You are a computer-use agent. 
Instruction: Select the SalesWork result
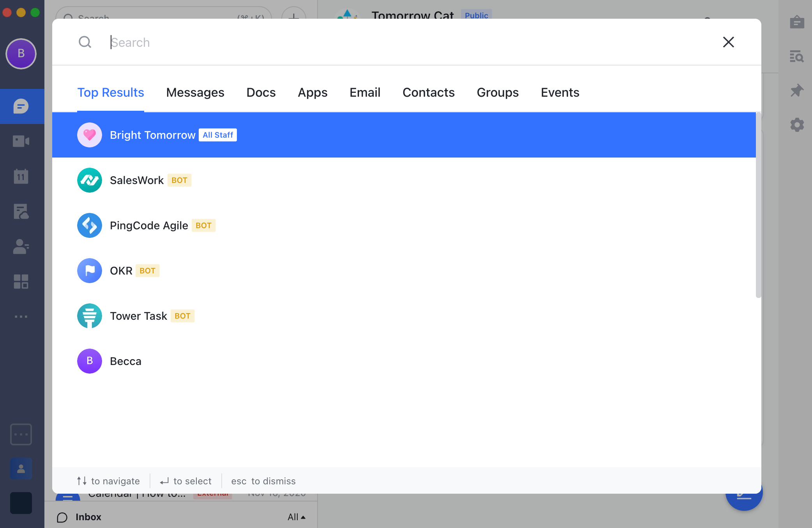404,180
